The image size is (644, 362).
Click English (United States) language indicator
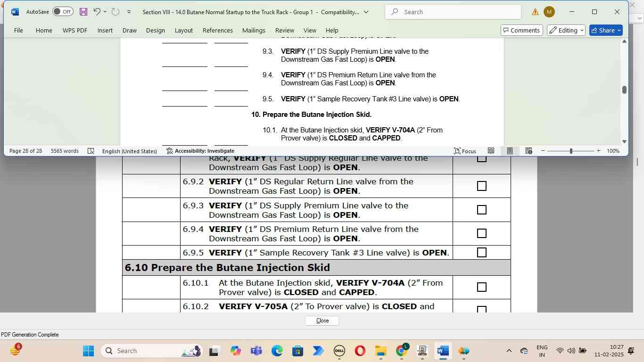[x=129, y=151]
